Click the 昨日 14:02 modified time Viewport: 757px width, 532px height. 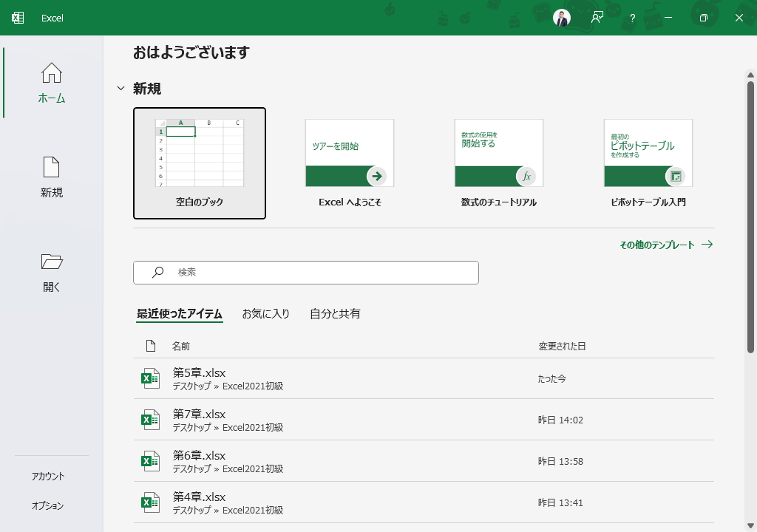coord(560,420)
